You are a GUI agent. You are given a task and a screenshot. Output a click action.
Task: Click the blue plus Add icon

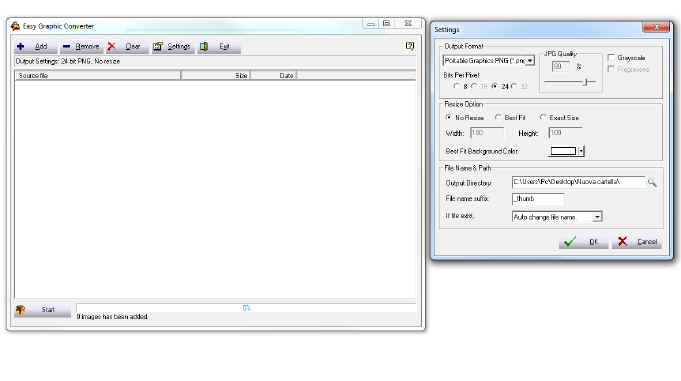point(20,46)
